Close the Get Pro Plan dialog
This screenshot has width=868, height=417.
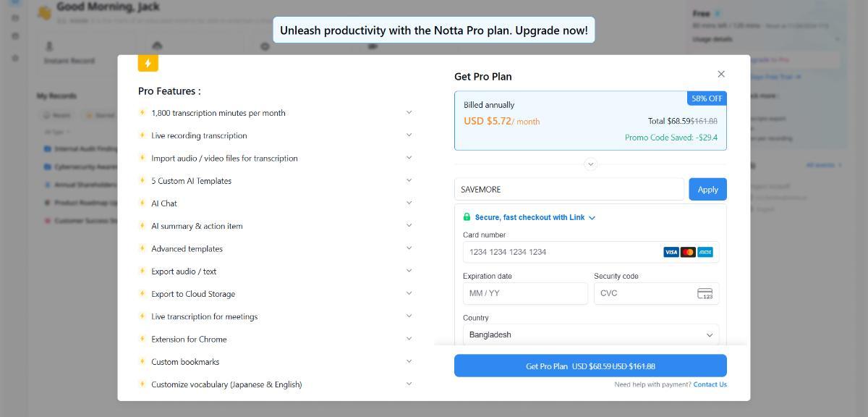click(720, 74)
